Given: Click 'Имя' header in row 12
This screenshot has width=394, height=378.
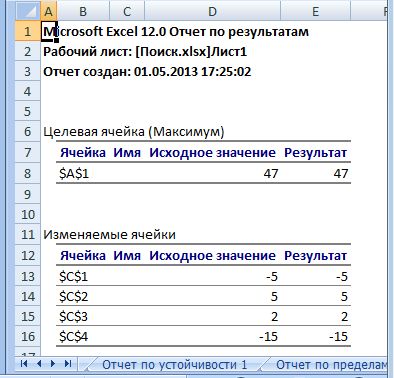Looking at the screenshot, I should [127, 256].
